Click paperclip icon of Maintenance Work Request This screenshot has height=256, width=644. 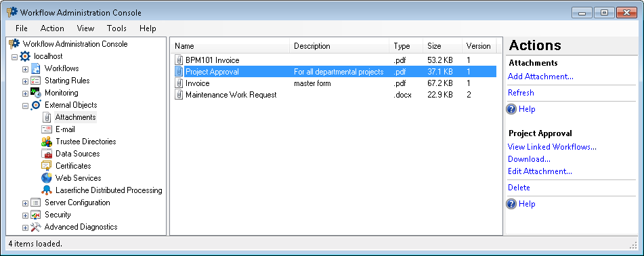[x=179, y=95]
